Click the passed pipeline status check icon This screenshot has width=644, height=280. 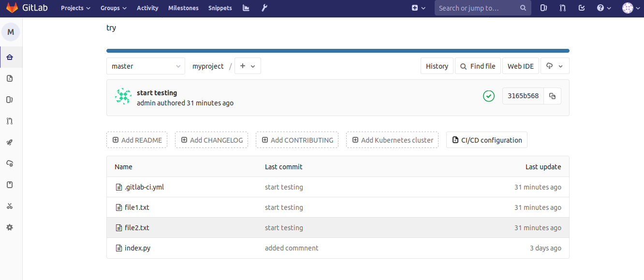coord(489,96)
